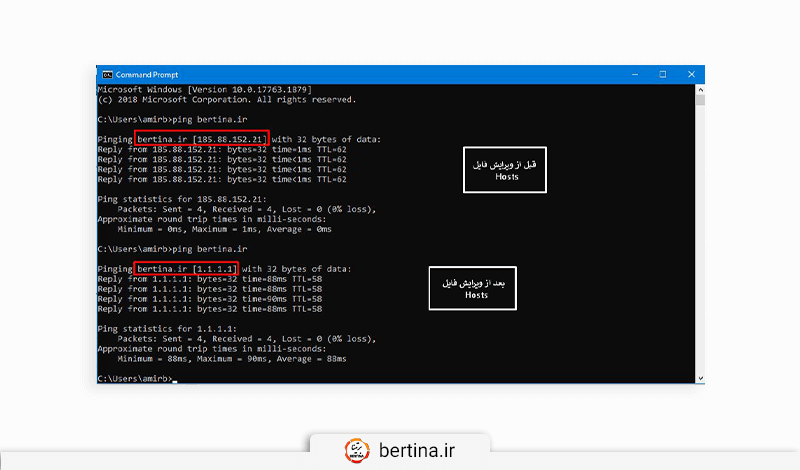Click the reply line showing time=90ms
Image resolution: width=800 pixels, height=470 pixels.
[210, 299]
